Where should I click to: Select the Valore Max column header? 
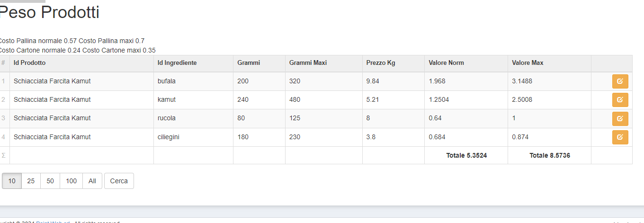[x=528, y=63]
